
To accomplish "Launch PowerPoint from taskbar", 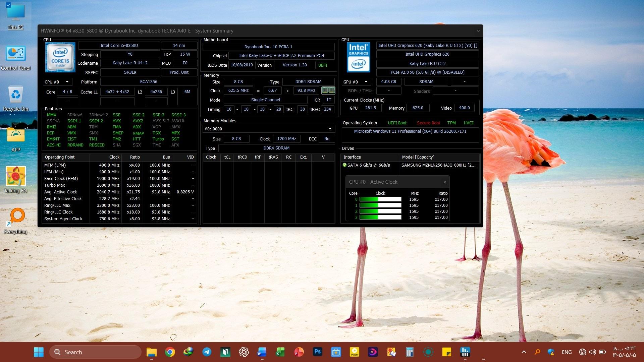I will tap(299, 352).
